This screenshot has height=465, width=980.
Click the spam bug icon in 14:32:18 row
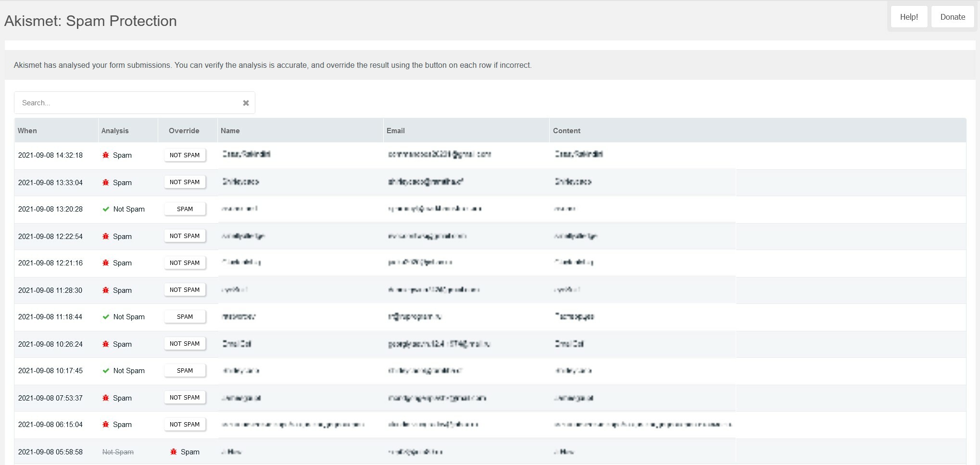click(x=106, y=155)
